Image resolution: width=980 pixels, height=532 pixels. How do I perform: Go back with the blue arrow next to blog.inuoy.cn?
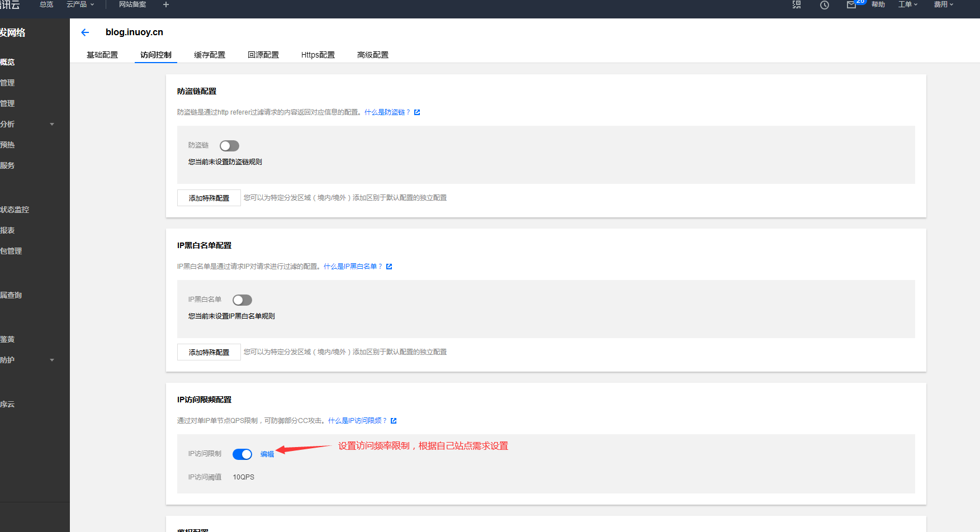85,32
